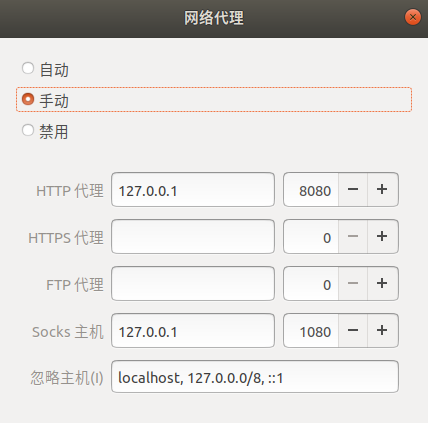The height and width of the screenshot is (423, 428).
Task: Increase the Socks host port with plus
Action: point(382,331)
